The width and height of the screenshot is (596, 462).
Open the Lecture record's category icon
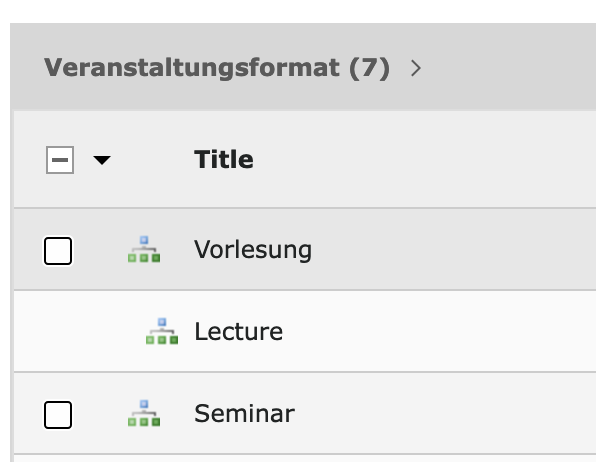[162, 331]
